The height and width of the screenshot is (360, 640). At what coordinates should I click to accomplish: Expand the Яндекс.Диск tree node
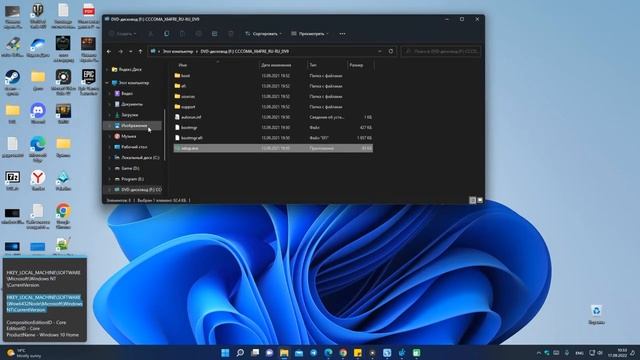tap(107, 70)
